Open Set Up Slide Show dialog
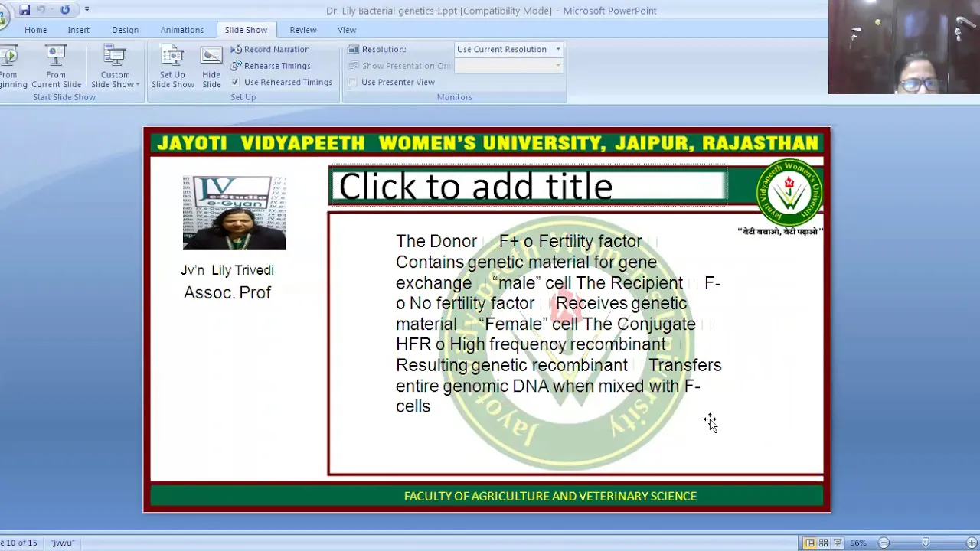 (172, 67)
